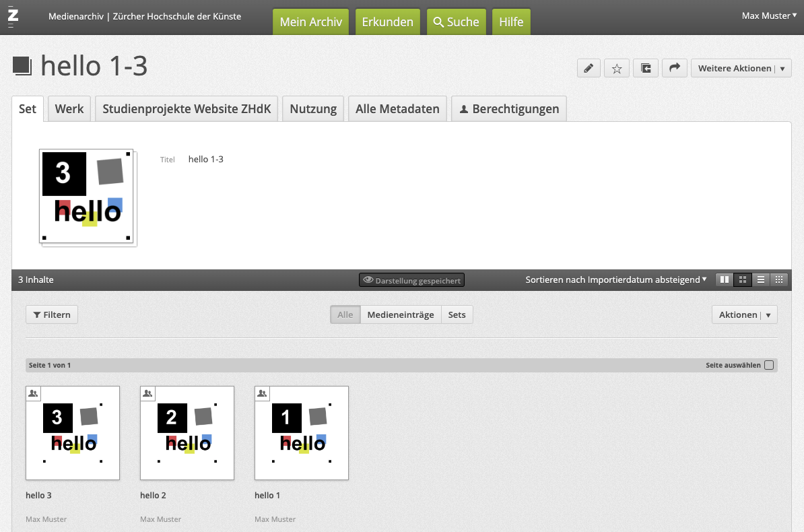Click the add-to-set icon button
This screenshot has width=804, height=532.
point(646,68)
